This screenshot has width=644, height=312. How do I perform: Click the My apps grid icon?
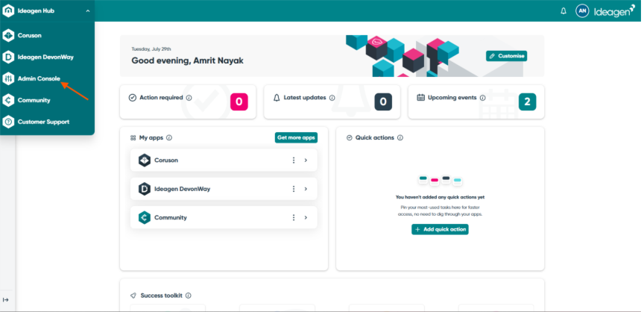[133, 137]
